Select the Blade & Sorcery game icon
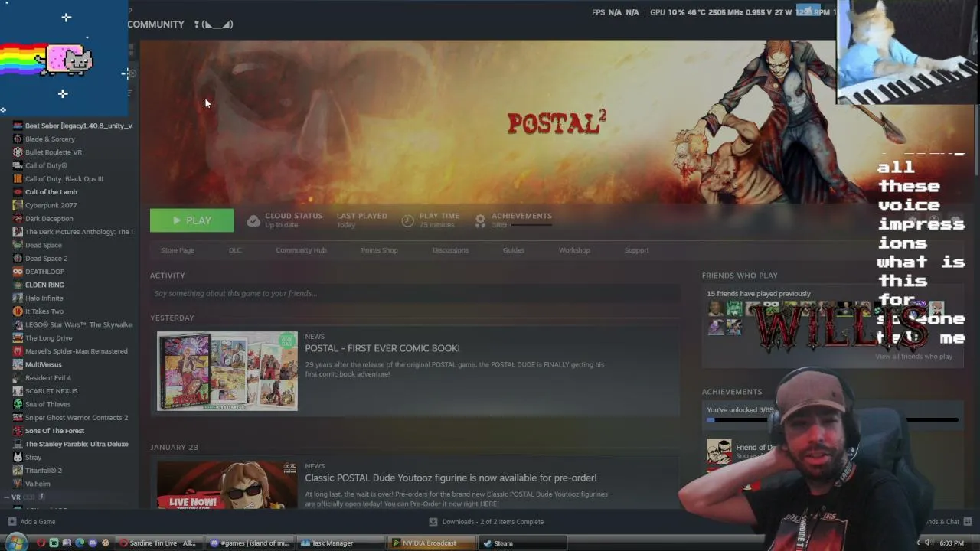 [x=18, y=139]
